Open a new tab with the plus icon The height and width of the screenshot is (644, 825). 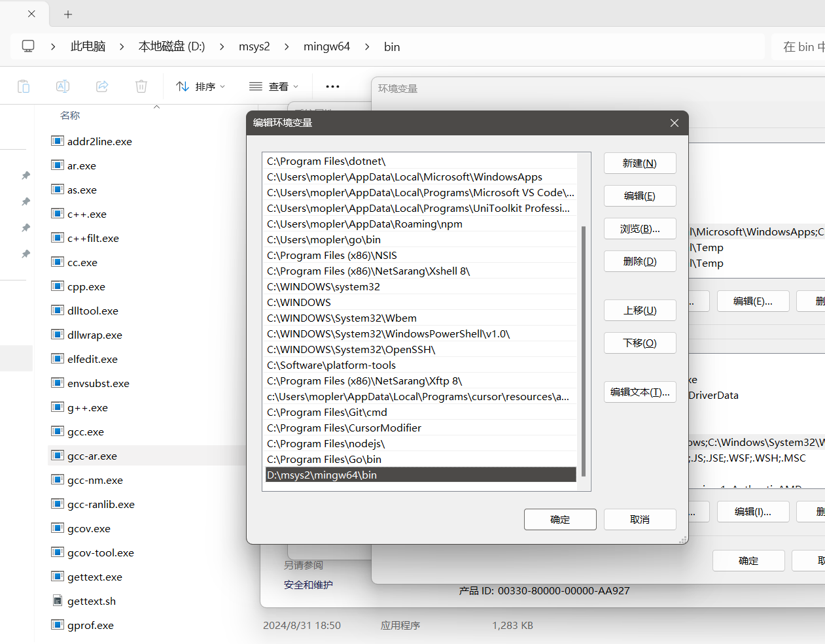pyautogui.click(x=68, y=14)
